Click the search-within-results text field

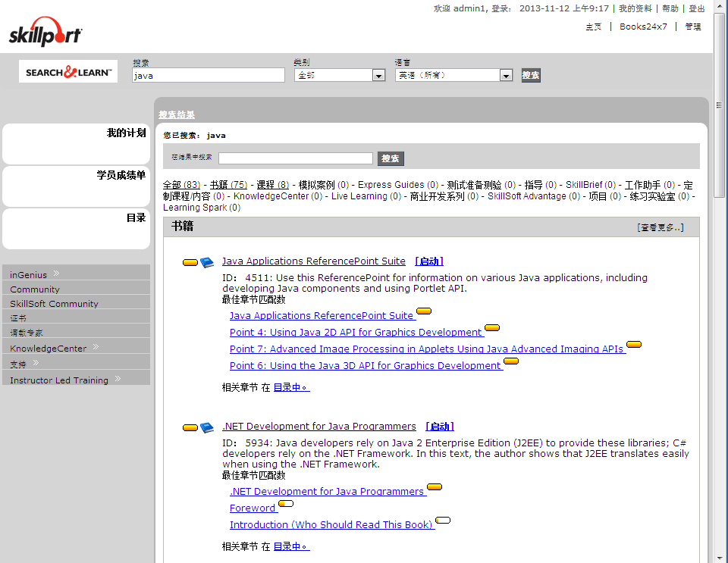(x=296, y=158)
